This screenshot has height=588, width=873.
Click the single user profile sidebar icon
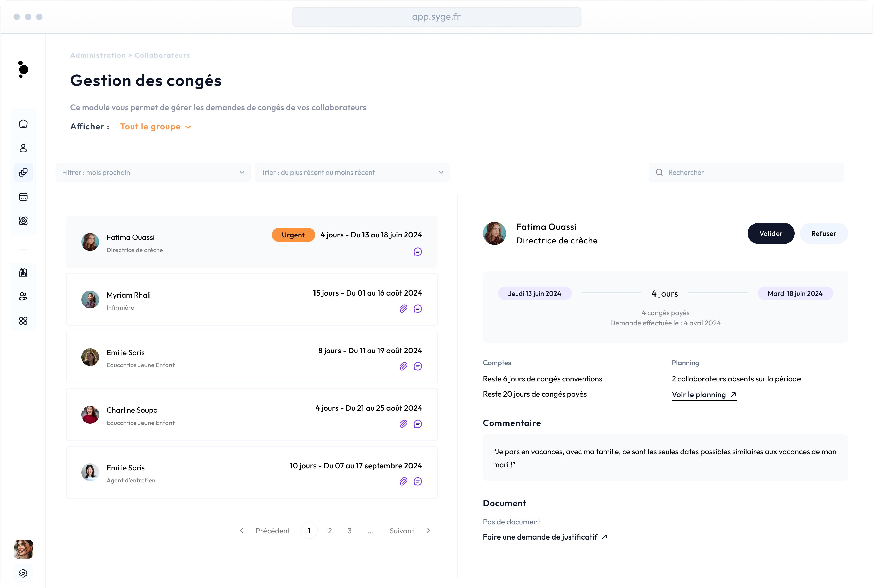[x=23, y=148]
